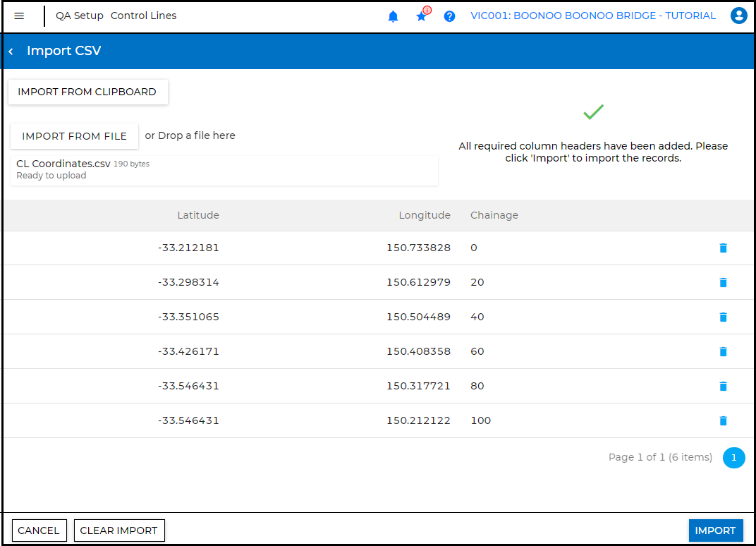
Task: Click latitude value -33.426171
Action: click(x=188, y=351)
